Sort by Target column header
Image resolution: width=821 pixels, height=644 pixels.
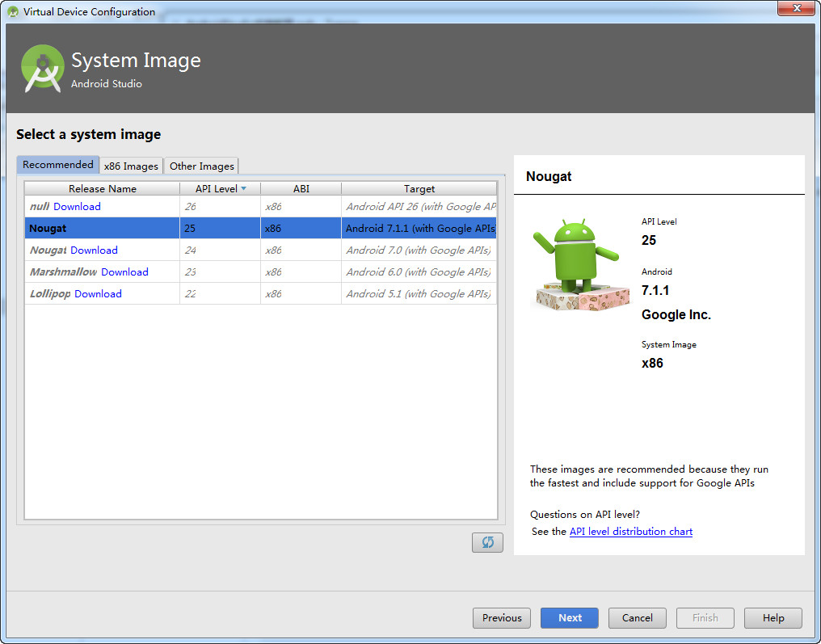point(419,188)
